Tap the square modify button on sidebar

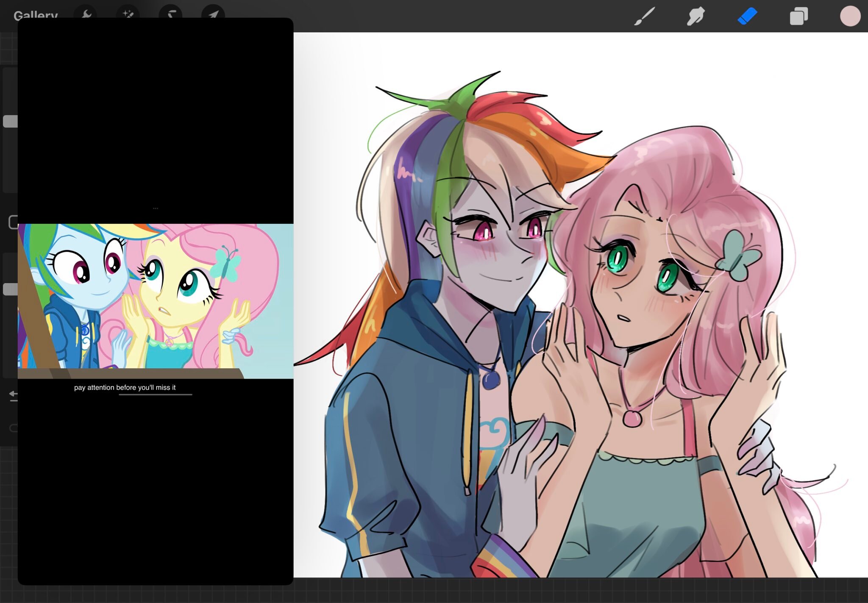(x=13, y=222)
